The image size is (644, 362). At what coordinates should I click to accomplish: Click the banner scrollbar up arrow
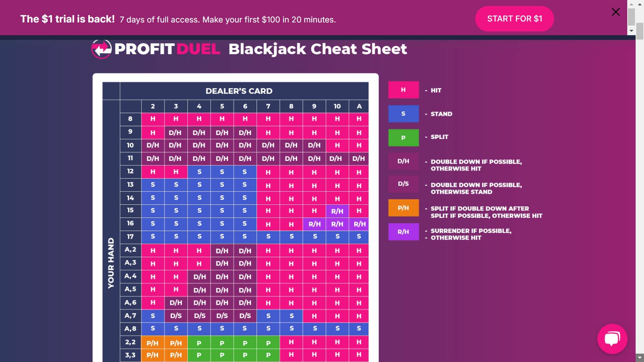click(x=631, y=4)
